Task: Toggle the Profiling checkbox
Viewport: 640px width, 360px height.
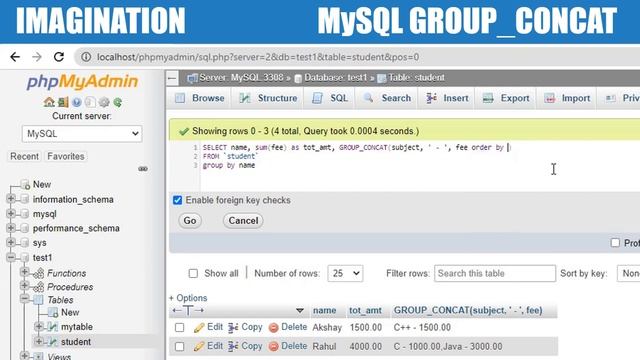Action: pyautogui.click(x=615, y=242)
